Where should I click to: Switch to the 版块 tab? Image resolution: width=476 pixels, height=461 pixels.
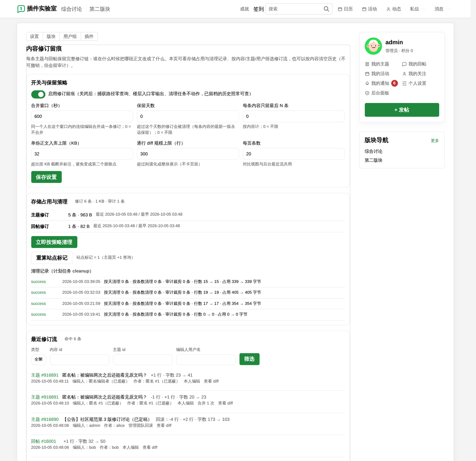(51, 36)
